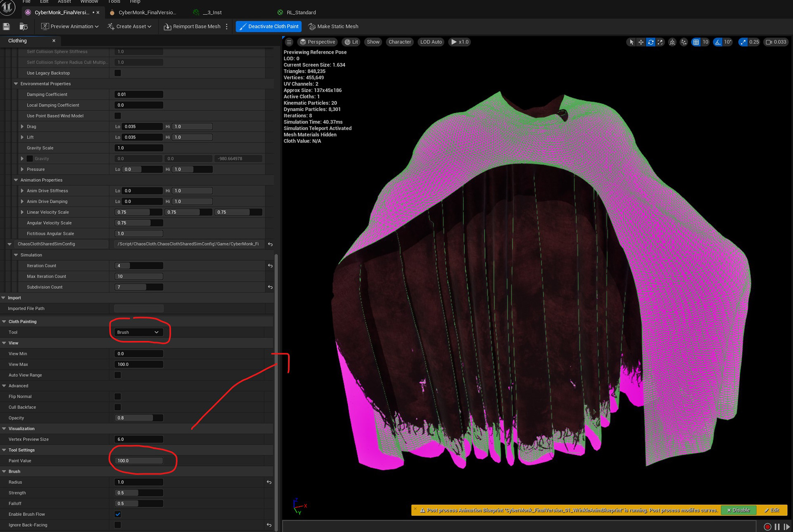
Task: Click Make Static Mesh button
Action: (333, 26)
